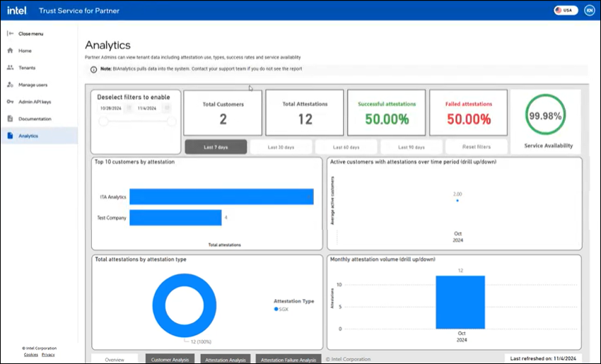Click the '12 (100%)' donut label
Image resolution: width=601 pixels, height=364 pixels.
click(x=201, y=342)
